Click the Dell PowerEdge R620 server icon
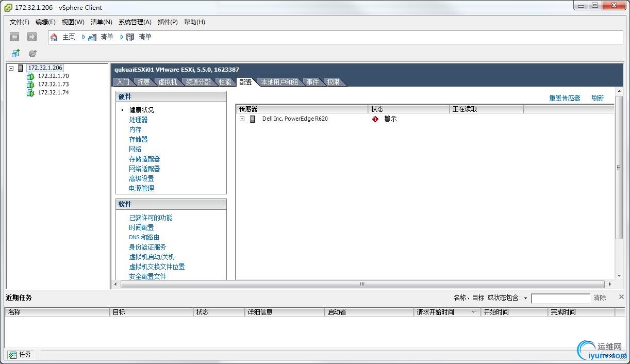Image resolution: width=630 pixels, height=364 pixels. [253, 119]
